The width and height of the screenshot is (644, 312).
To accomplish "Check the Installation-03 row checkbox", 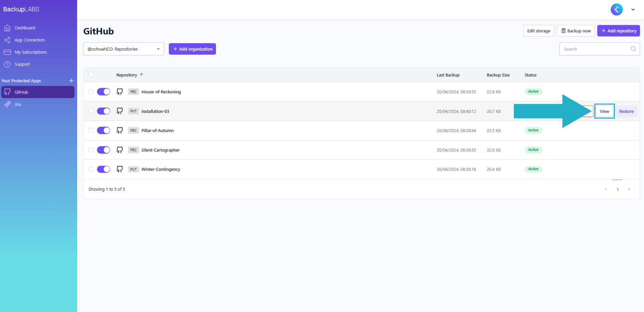I will pos(91,111).
